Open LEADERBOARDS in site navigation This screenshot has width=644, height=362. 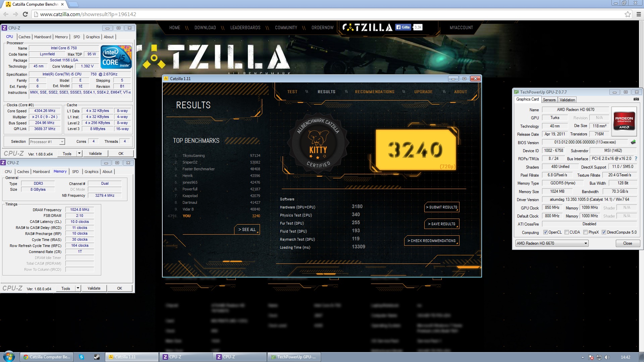pos(245,27)
